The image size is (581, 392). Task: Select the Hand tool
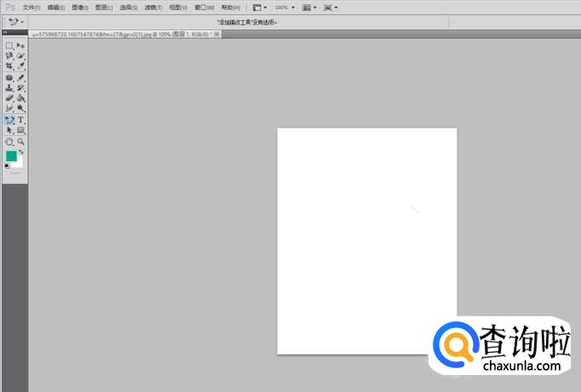(x=9, y=142)
